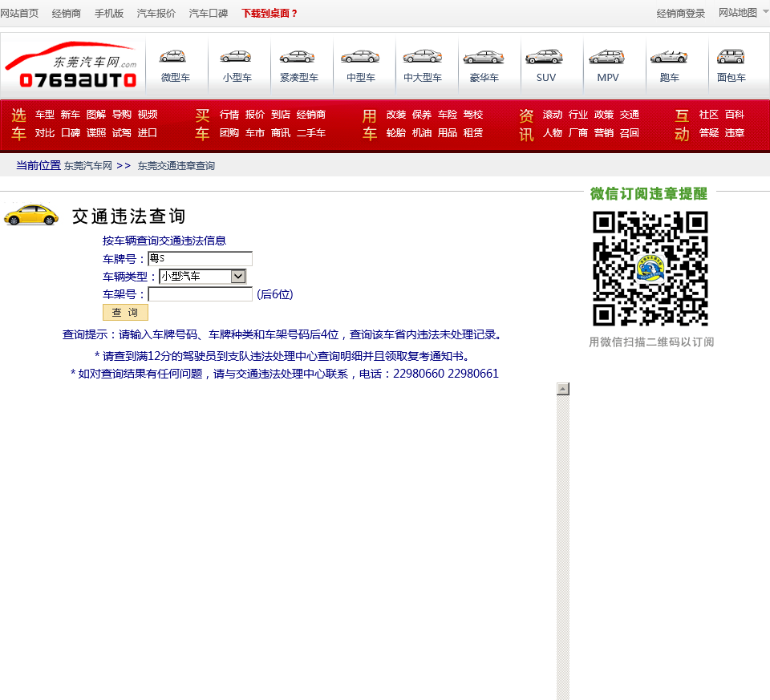
Task: Open 车市 under 买车
Action: [255, 133]
